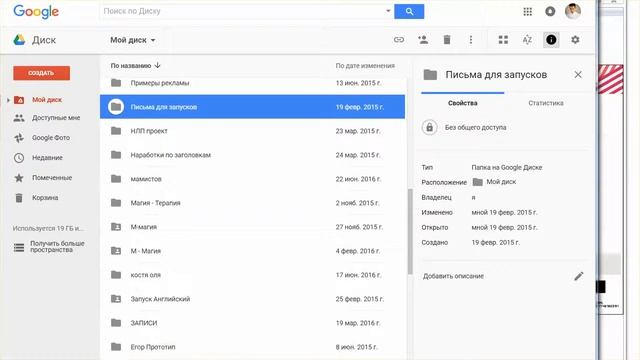Open Недавние in the sidebar
The width and height of the screenshot is (640, 360).
[47, 158]
